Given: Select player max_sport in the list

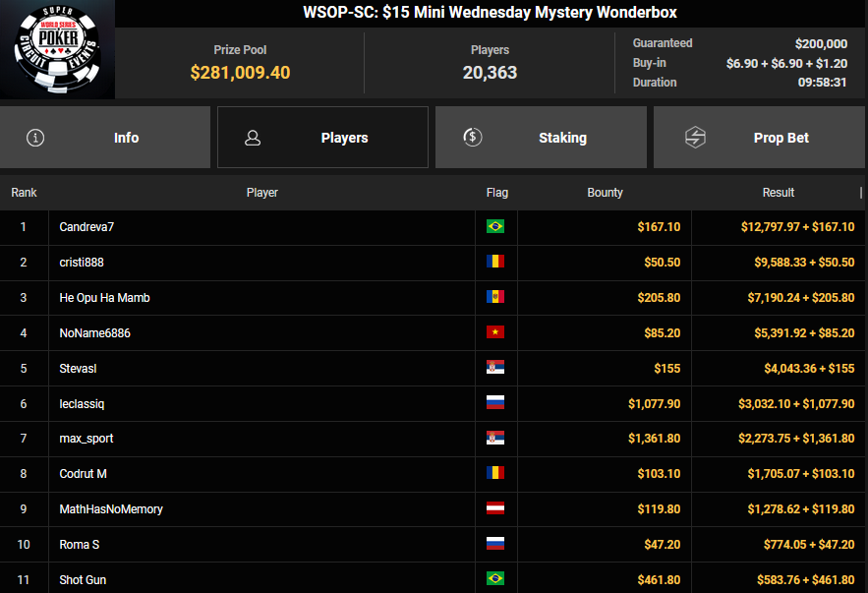Looking at the screenshot, I should [87, 439].
